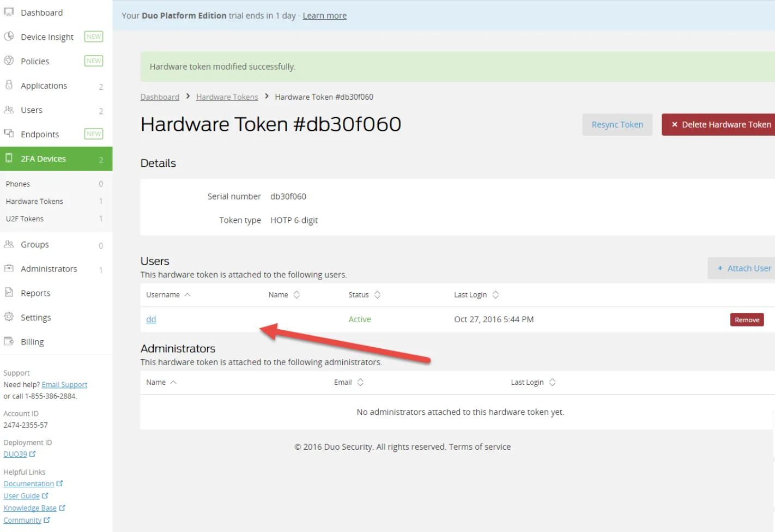Sort administrators table by Email

[349, 382]
